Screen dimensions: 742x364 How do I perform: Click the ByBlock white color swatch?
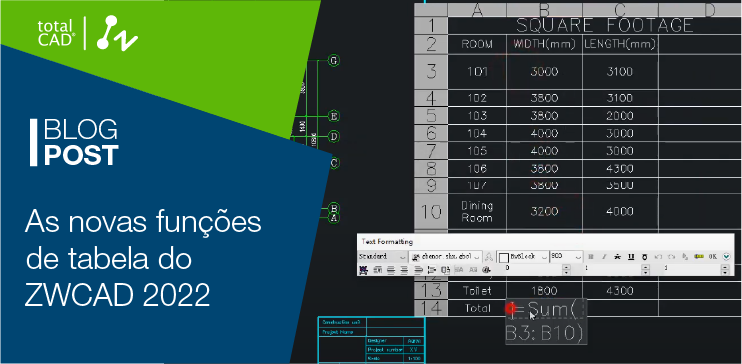[x=504, y=257]
